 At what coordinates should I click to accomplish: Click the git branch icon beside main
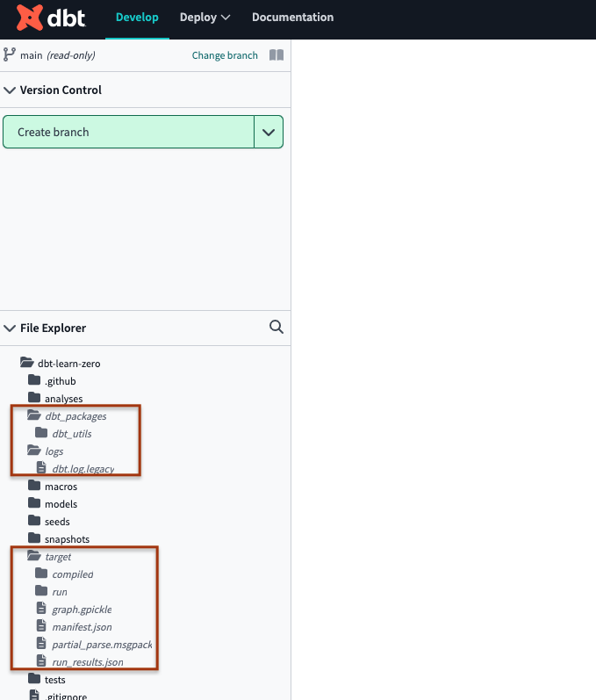[10, 54]
